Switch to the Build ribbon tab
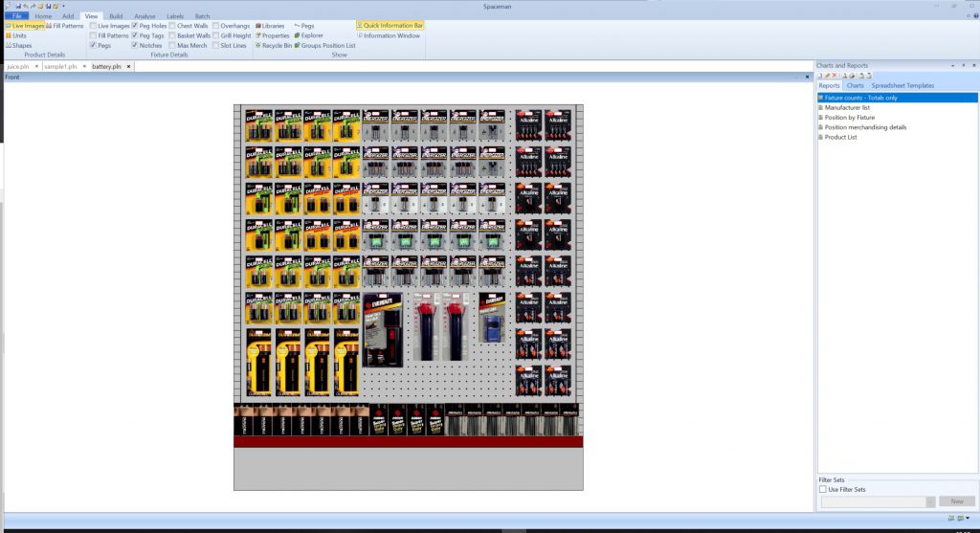The image size is (980, 533). [116, 16]
